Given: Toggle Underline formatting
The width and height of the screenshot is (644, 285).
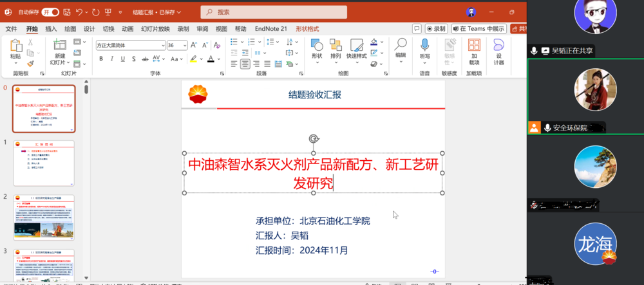Looking at the screenshot, I should click(x=123, y=59).
